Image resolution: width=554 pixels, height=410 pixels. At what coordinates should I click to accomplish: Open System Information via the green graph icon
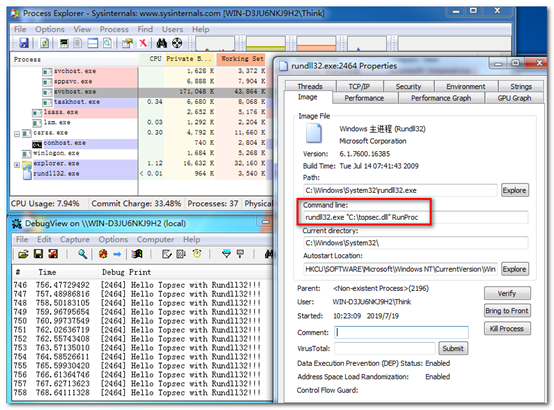click(x=64, y=43)
